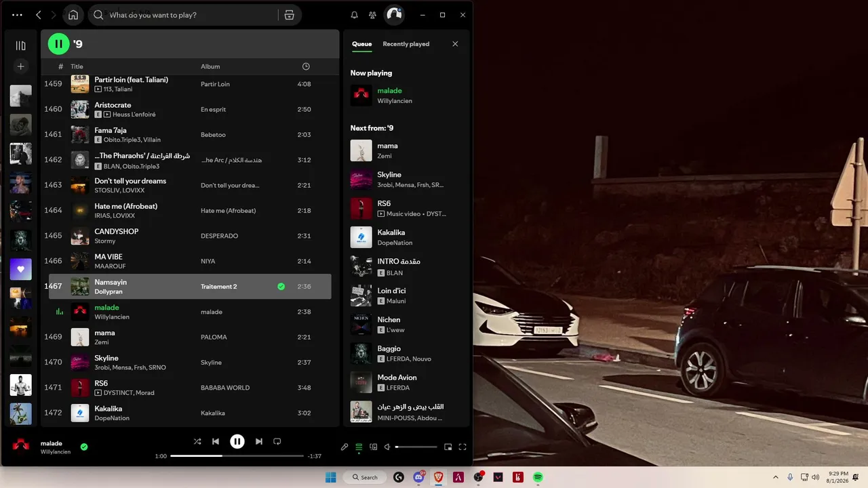Click Skyline in the queue list
The image size is (868, 488).
click(390, 175)
